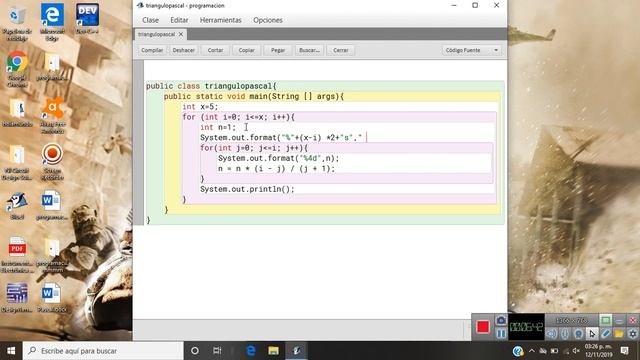Click the Cortar button
640x360 pixels.
(x=215, y=50)
